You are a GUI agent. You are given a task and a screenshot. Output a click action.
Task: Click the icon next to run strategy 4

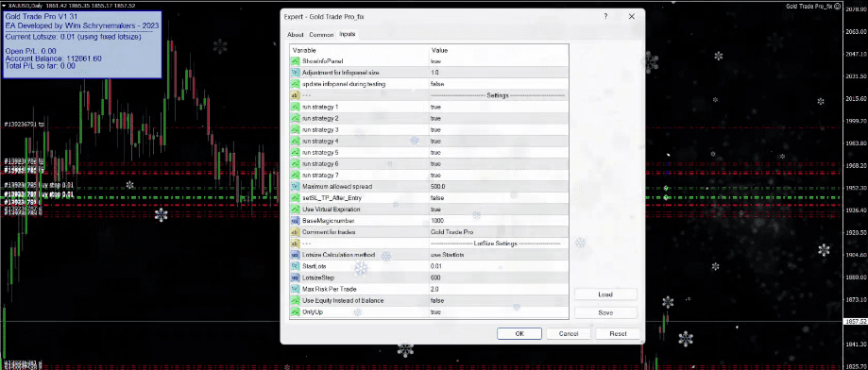tap(296, 141)
